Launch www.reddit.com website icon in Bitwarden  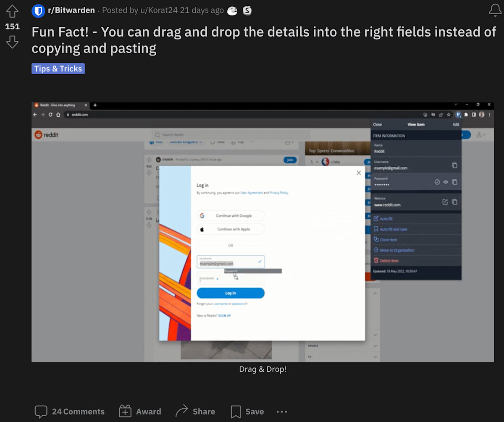click(x=445, y=202)
